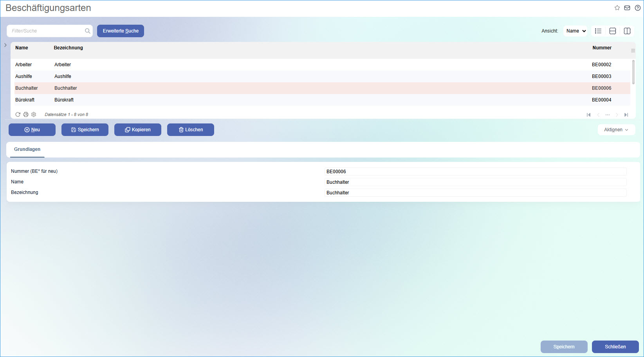Select the Grundlagen tab
Screen dimensions: 644x357
27,149
